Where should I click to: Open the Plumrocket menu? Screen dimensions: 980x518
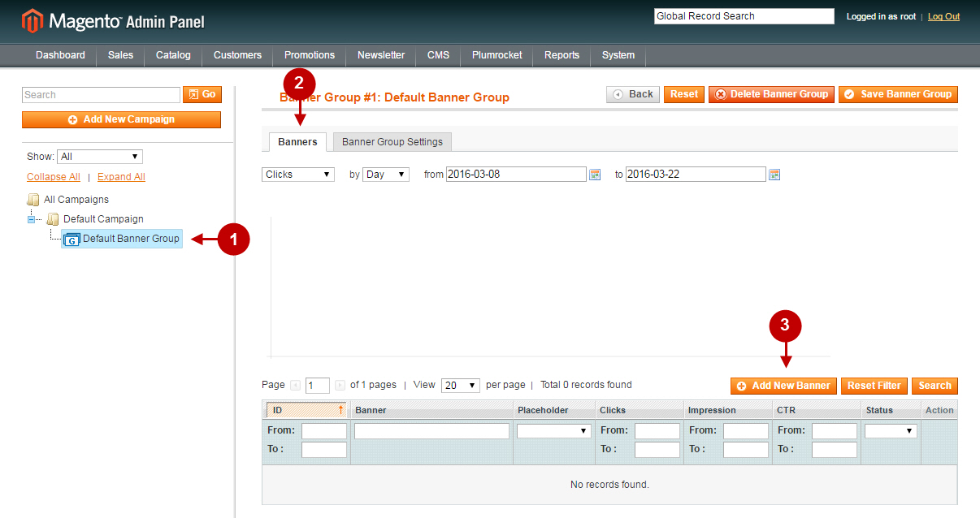497,55
